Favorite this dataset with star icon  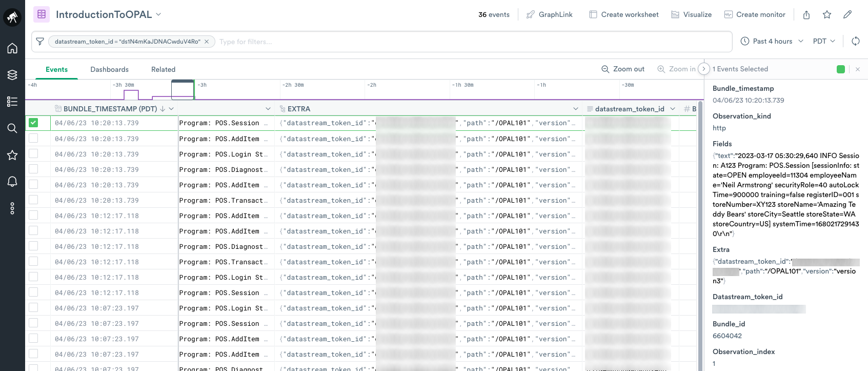tap(827, 15)
